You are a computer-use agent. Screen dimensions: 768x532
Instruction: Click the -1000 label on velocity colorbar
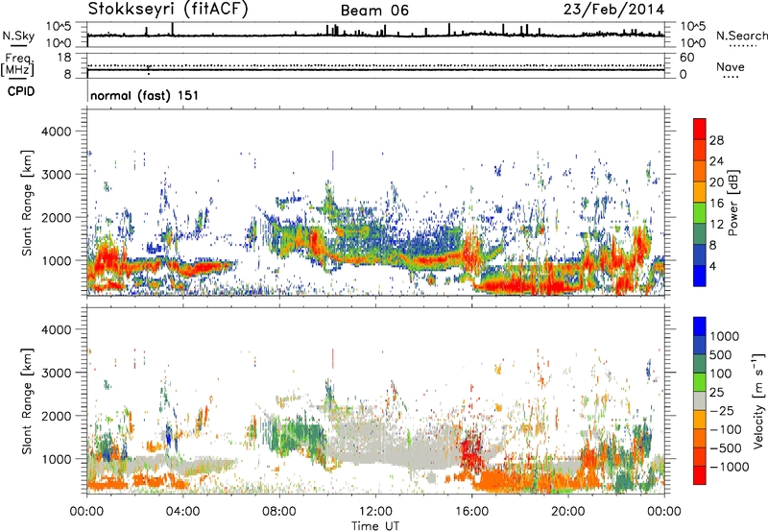point(729,467)
